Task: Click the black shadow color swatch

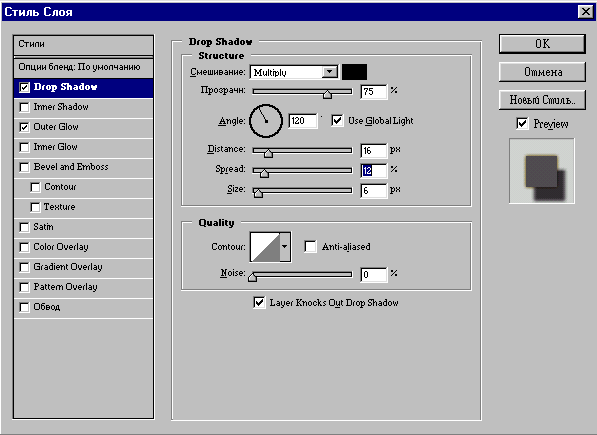Action: [x=354, y=72]
